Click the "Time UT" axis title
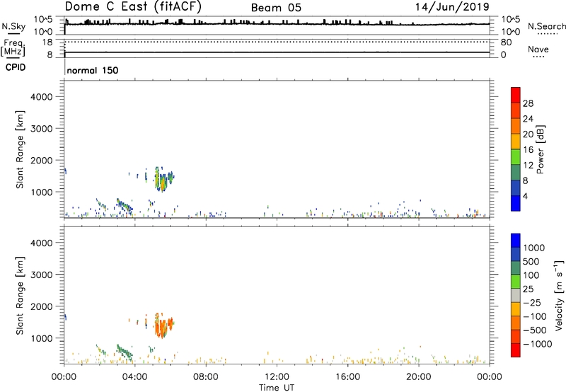Screen dimensions: 566x392 277,388
